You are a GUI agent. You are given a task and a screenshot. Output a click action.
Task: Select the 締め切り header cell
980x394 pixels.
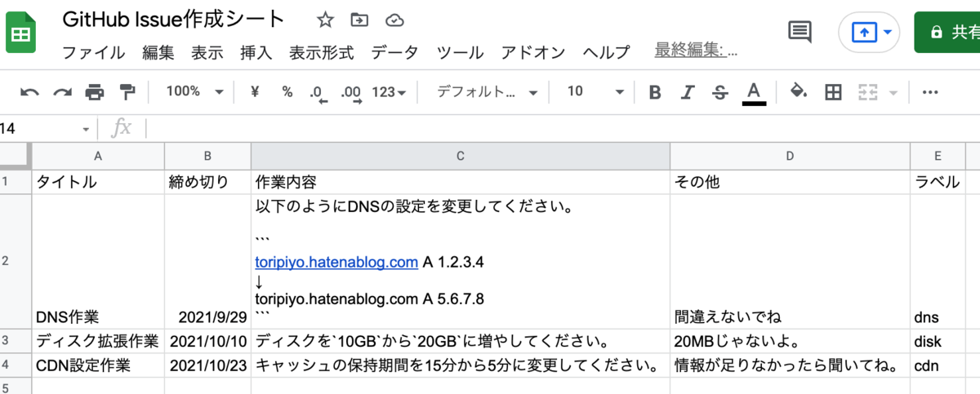[207, 182]
